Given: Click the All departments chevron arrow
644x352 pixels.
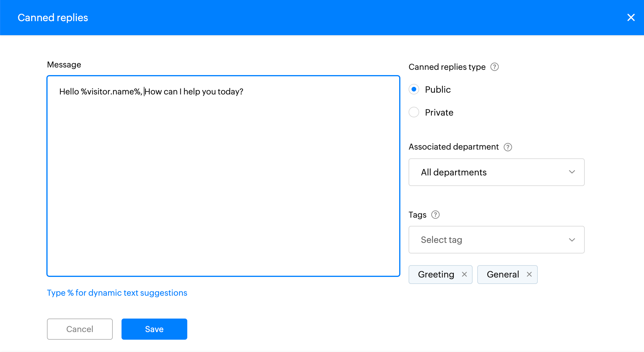Looking at the screenshot, I should 572,172.
